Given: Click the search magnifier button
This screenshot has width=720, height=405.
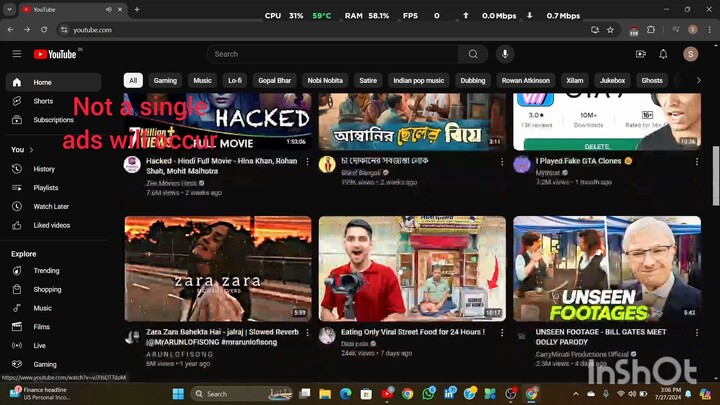Looking at the screenshot, I should (x=473, y=54).
